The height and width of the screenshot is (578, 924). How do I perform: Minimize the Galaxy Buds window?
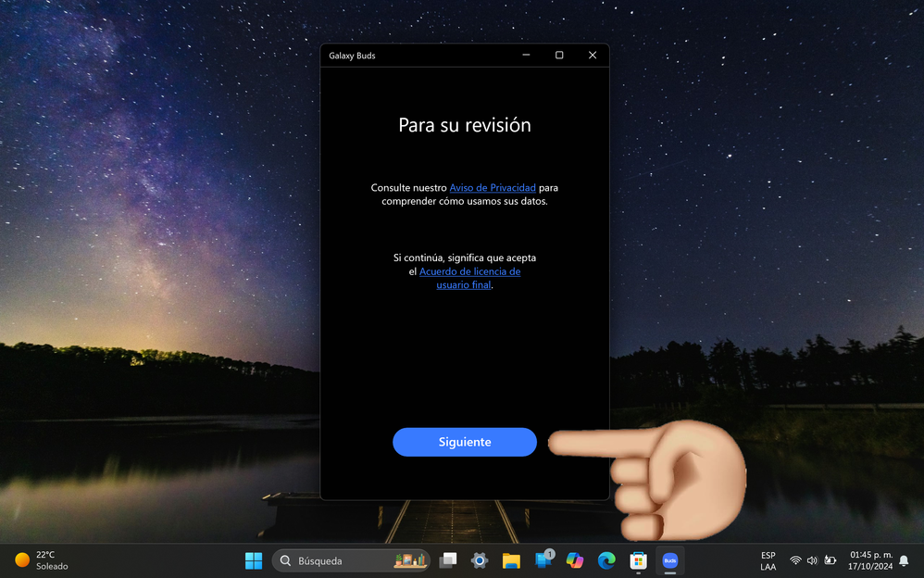tap(526, 55)
